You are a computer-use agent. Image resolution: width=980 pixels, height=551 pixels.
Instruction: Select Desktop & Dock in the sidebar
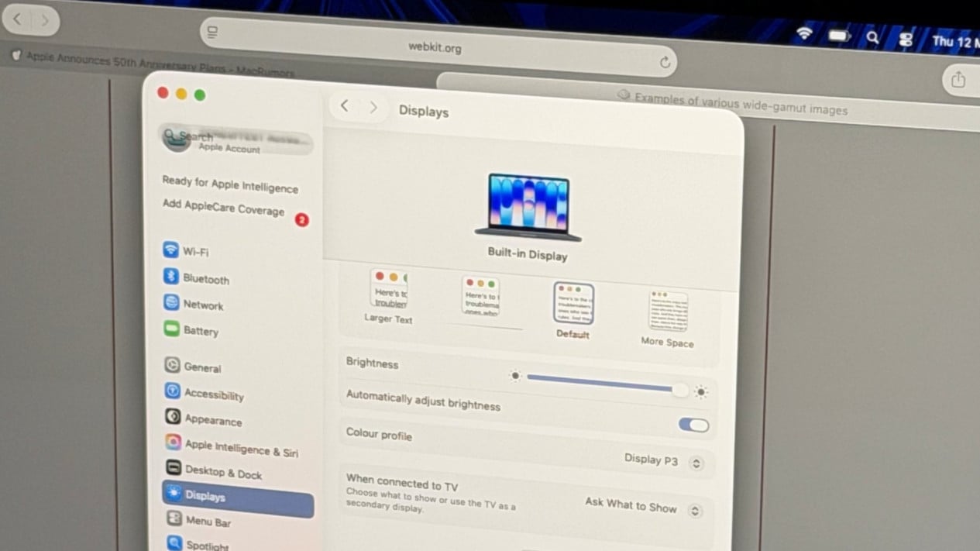(x=223, y=473)
